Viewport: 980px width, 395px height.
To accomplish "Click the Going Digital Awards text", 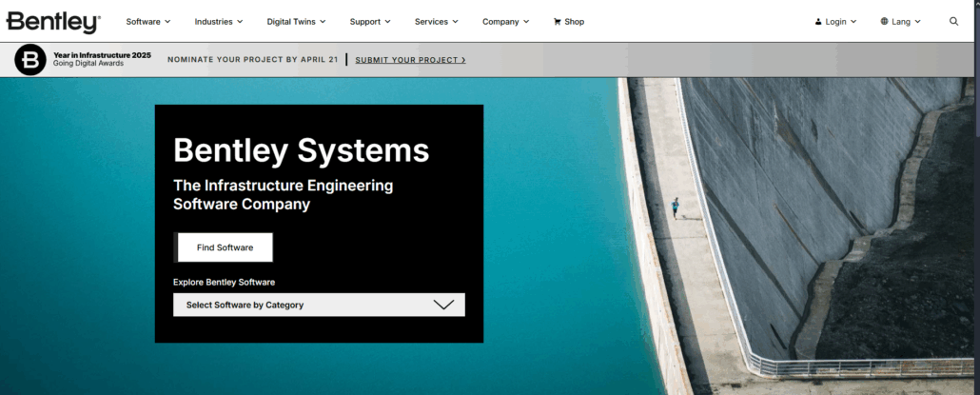I will [x=88, y=64].
